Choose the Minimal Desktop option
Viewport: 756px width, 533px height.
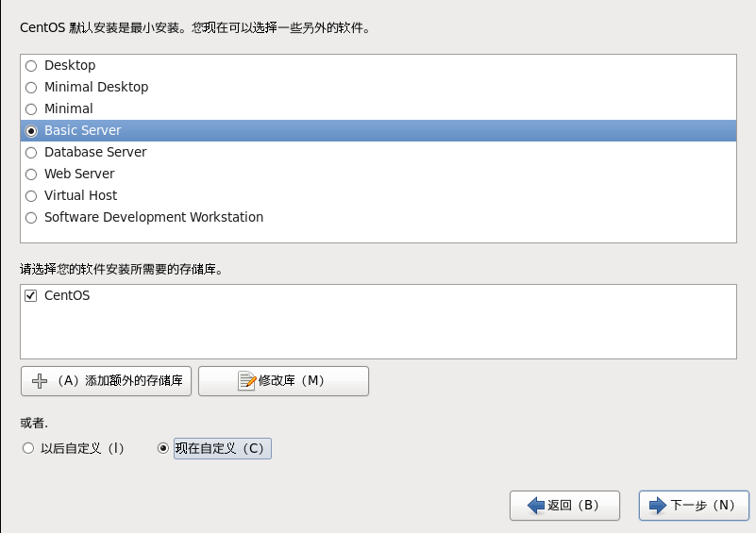[31, 88]
